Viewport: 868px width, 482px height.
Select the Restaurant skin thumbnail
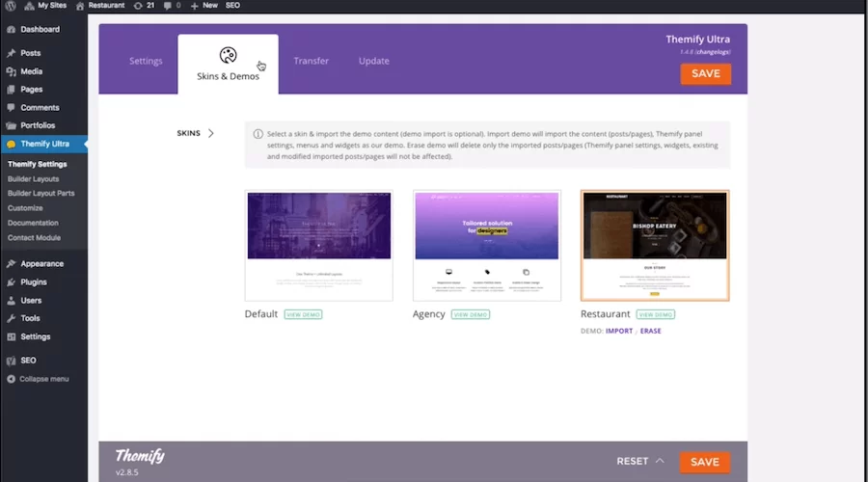click(655, 246)
